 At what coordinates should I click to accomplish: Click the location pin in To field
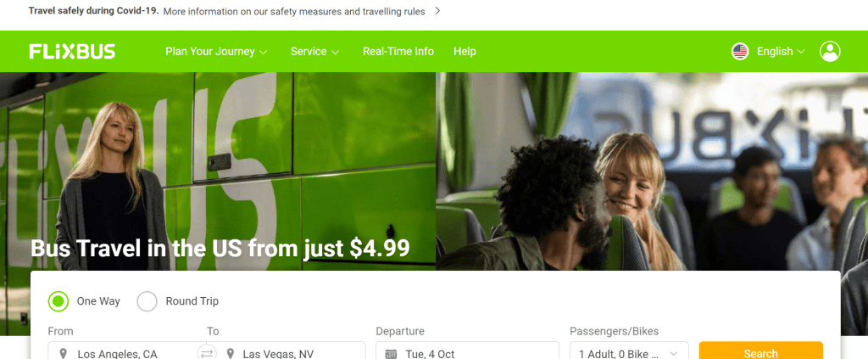tap(231, 353)
